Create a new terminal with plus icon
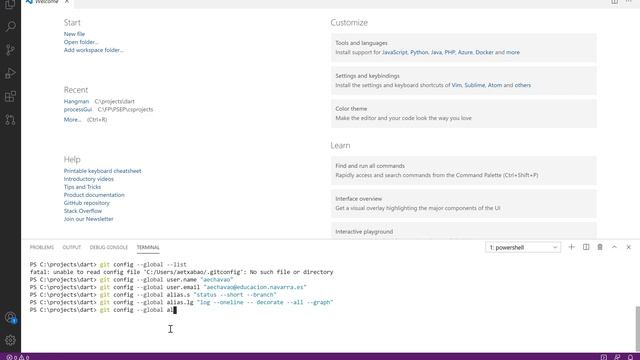Viewport: 640px width, 360px height. [571, 247]
